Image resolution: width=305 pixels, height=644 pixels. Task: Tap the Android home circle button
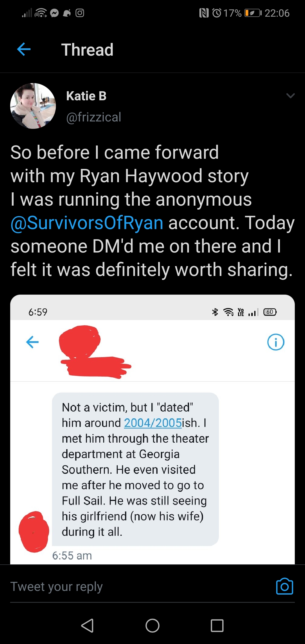coord(152,625)
